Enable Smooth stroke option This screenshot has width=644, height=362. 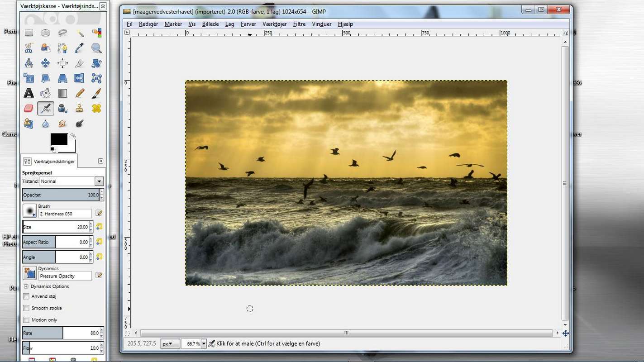26,308
